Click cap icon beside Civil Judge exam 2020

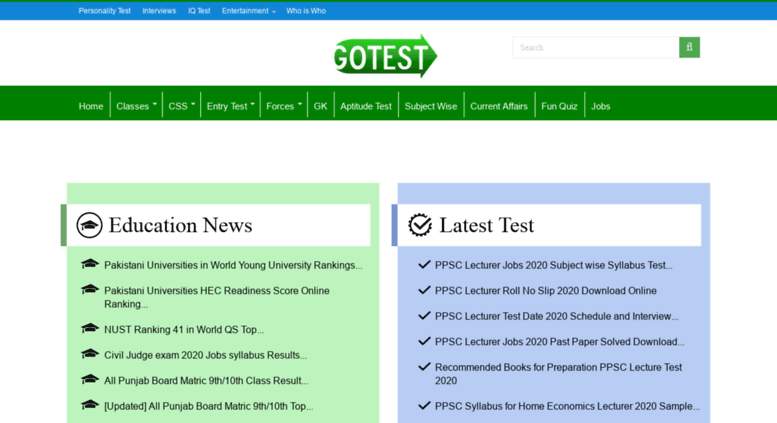(x=90, y=354)
